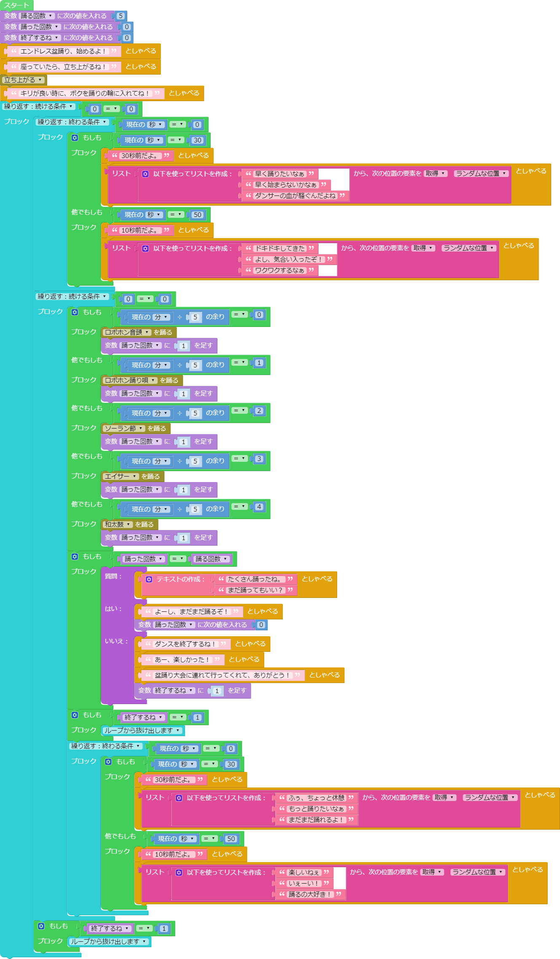560x959 pixels.
Task: Click gear icon of list containing 早く踊りたいなぁ
Action: (x=145, y=174)
